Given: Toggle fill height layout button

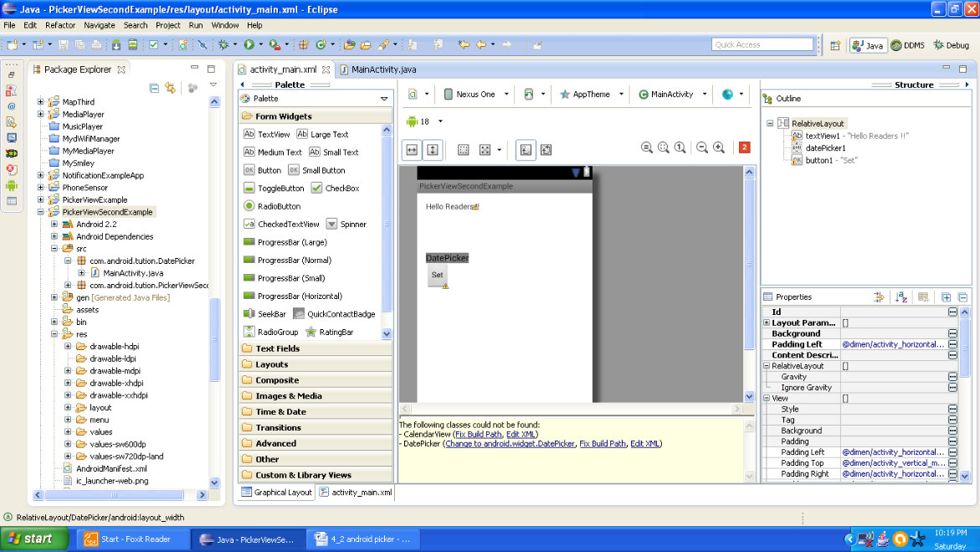Looking at the screenshot, I should (x=432, y=150).
